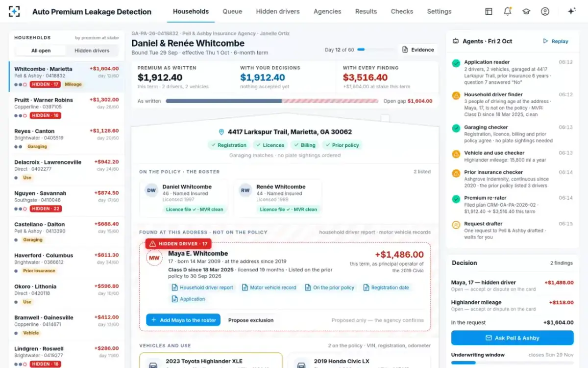
Task: Select the All open filter
Action: click(x=41, y=51)
